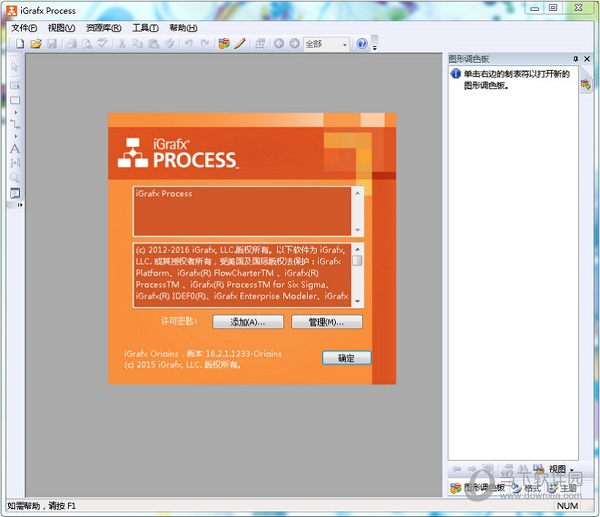Open the 视图(V) menu
This screenshot has height=517, width=600.
click(61, 28)
